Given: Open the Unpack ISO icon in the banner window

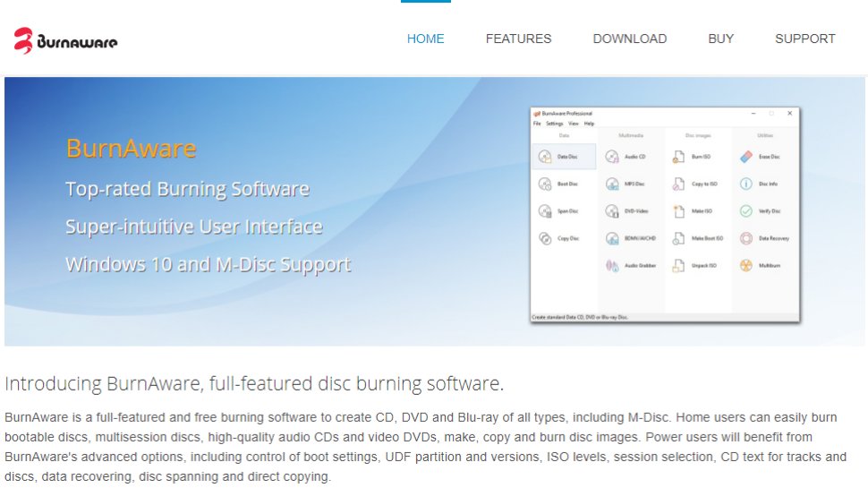Looking at the screenshot, I should [678, 266].
